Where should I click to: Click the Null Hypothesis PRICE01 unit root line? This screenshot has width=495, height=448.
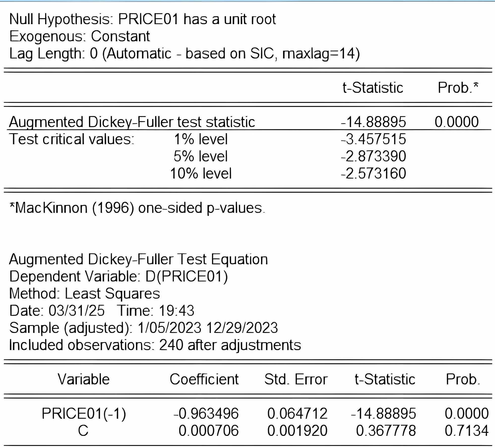[x=142, y=19]
